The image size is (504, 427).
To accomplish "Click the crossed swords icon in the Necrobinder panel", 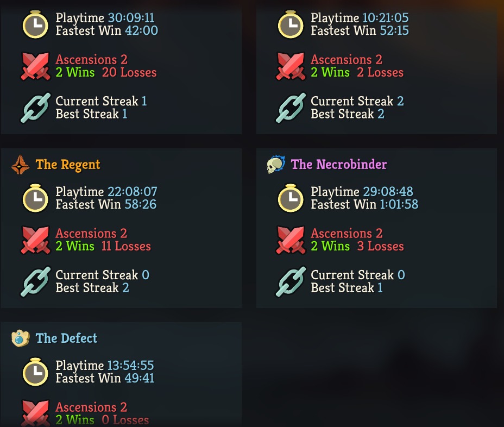I will (x=291, y=240).
